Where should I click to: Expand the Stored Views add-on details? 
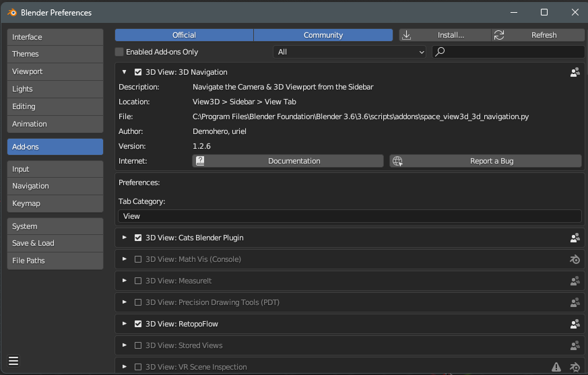[x=125, y=345]
